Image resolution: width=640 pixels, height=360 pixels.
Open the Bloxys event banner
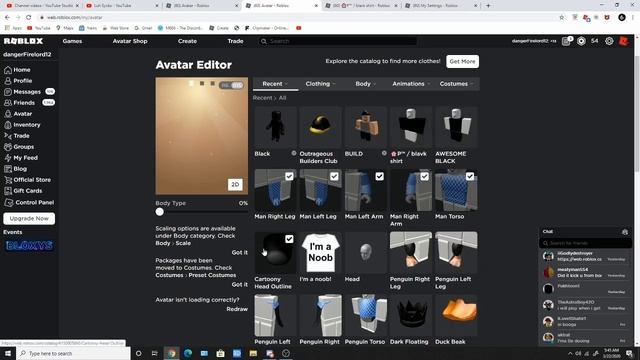(x=29, y=246)
